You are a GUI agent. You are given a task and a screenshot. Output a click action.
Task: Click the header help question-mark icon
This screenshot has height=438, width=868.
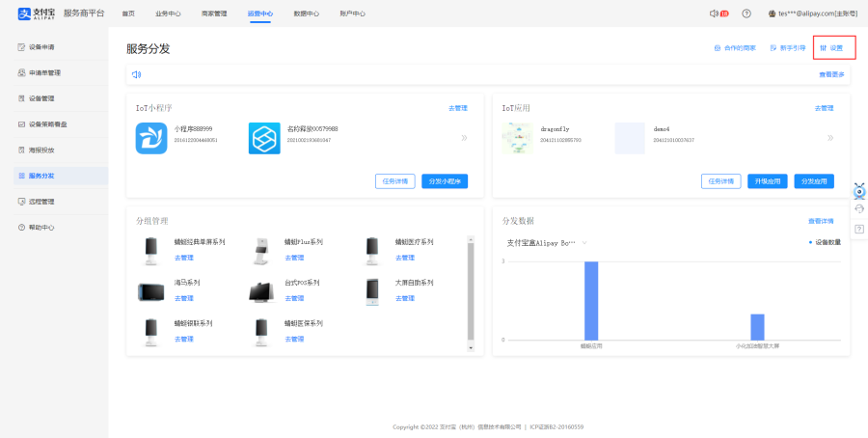coord(746,14)
